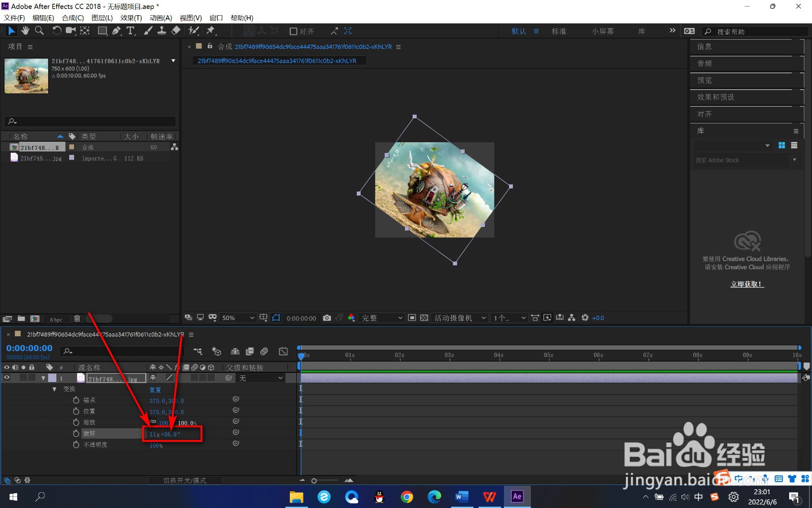The image size is (812, 508).
Task: Select the Horizontal Type tool
Action: tap(130, 30)
